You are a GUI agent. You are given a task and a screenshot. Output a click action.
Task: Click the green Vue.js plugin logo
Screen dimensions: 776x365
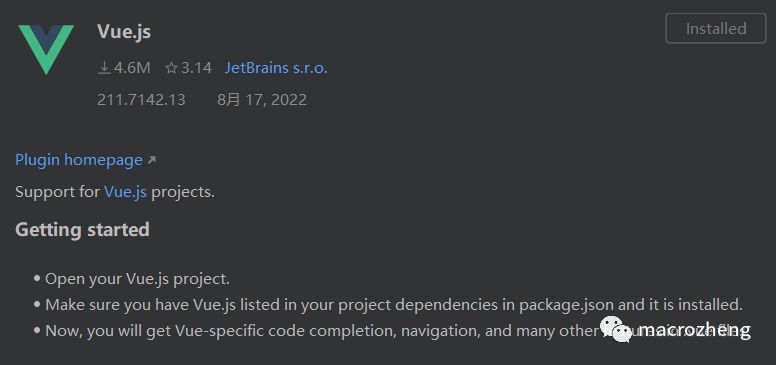[x=46, y=49]
